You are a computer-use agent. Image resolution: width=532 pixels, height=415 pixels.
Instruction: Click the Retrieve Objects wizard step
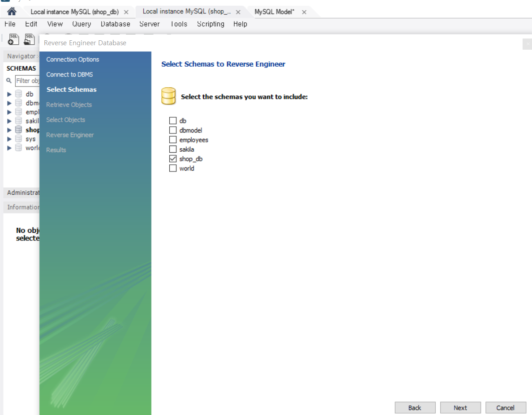pyautogui.click(x=69, y=105)
